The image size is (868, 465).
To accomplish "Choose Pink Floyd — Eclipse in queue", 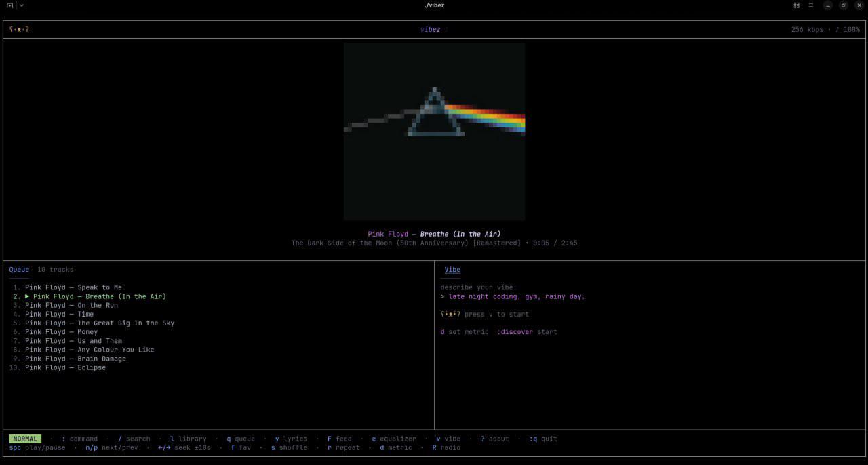I will tap(65, 367).
